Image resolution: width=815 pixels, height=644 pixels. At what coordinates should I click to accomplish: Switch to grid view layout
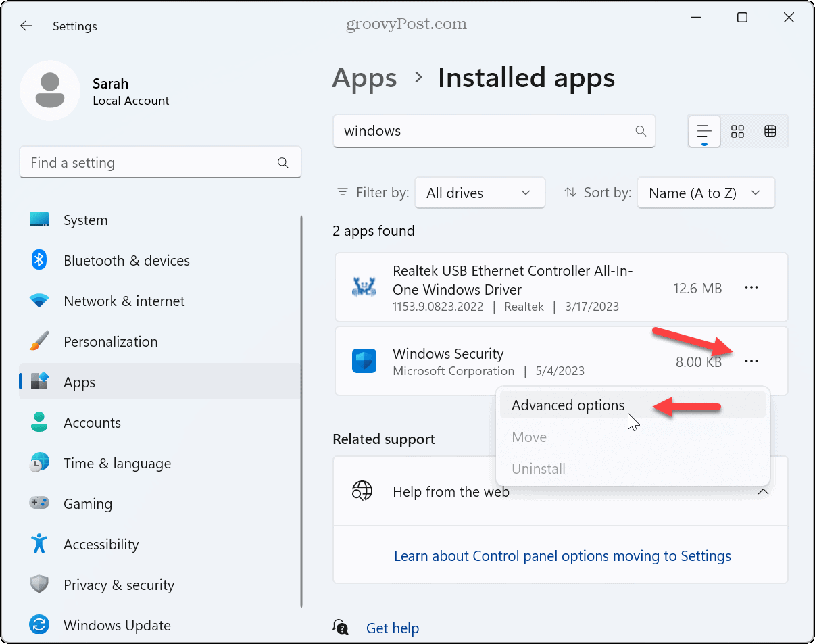pyautogui.click(x=737, y=131)
